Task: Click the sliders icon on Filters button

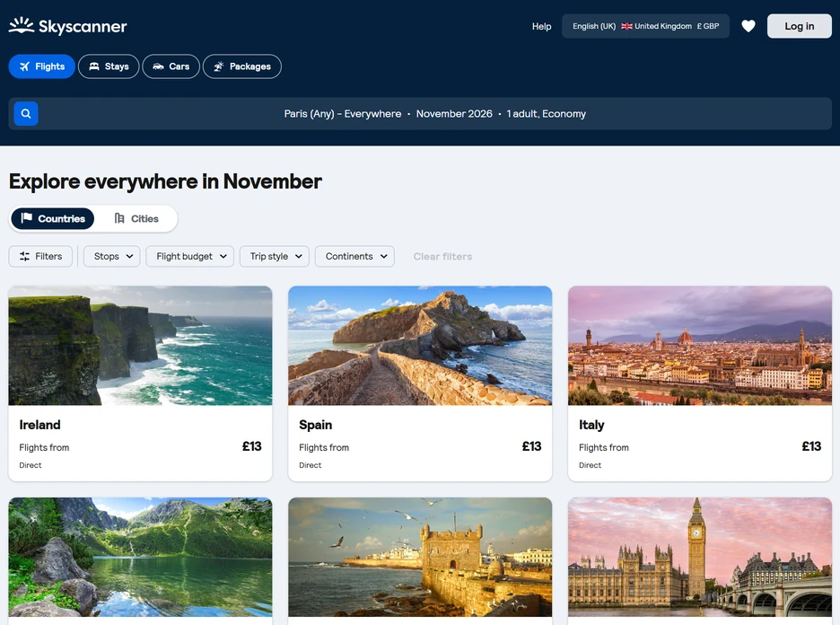Action: (24, 256)
